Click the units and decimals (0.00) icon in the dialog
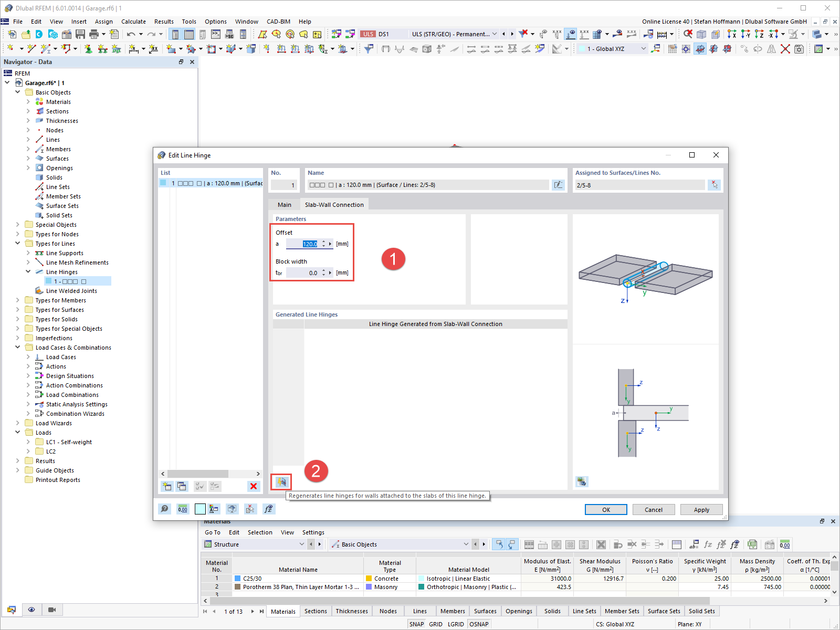This screenshot has height=630, width=840. pos(182,509)
